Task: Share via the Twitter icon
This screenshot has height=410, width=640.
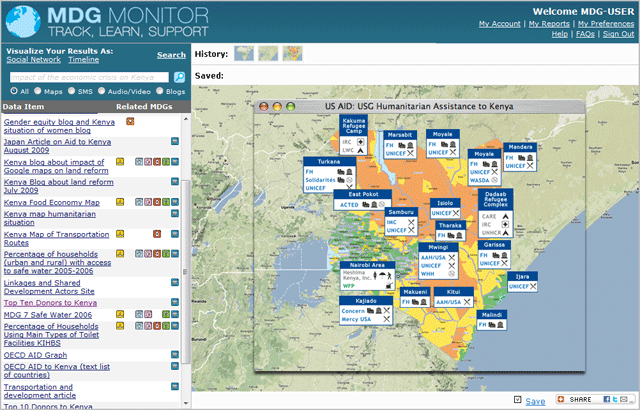Action: tap(615, 399)
